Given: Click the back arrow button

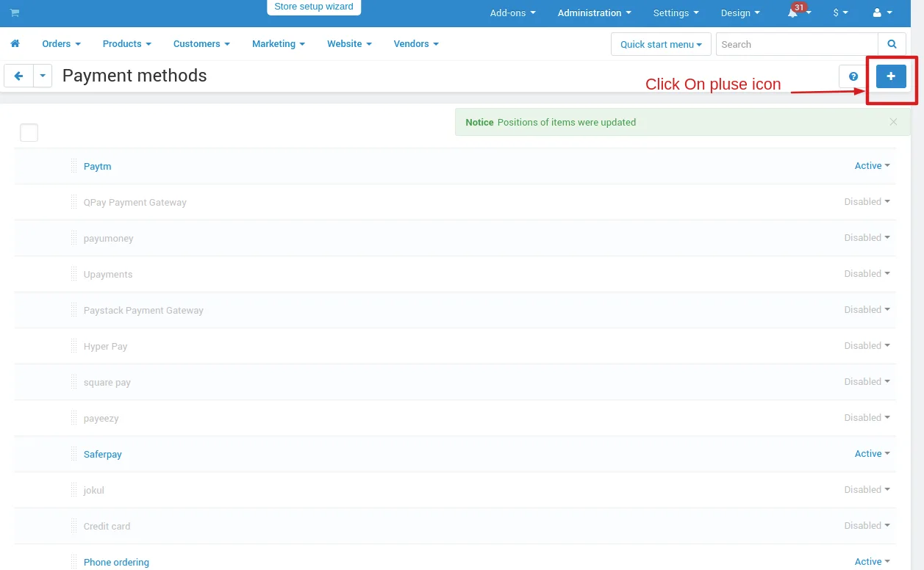Looking at the screenshot, I should (18, 76).
